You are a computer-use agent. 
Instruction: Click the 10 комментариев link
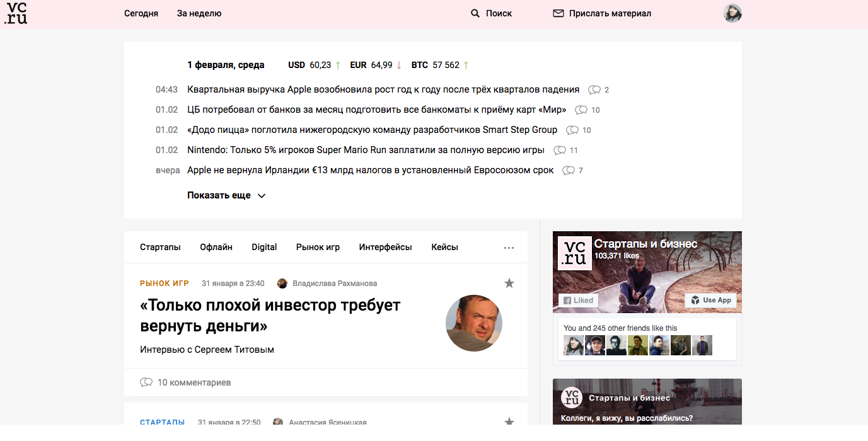[x=194, y=382]
